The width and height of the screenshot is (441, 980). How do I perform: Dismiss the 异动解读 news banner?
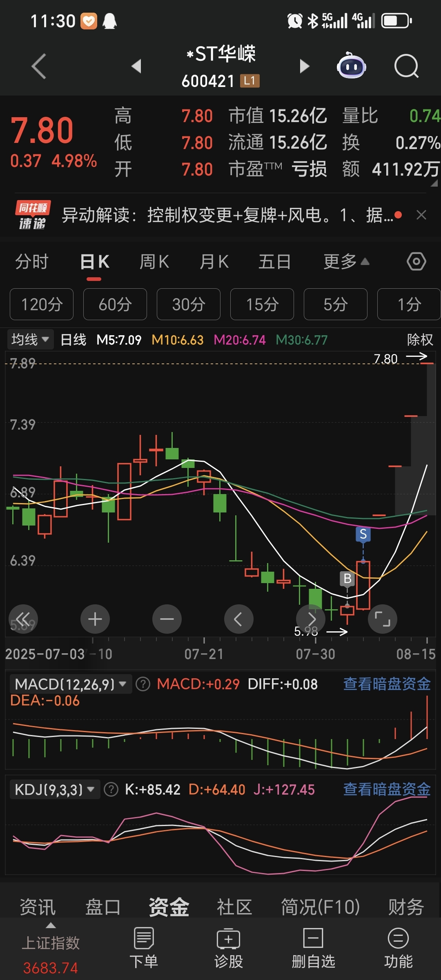point(421,215)
